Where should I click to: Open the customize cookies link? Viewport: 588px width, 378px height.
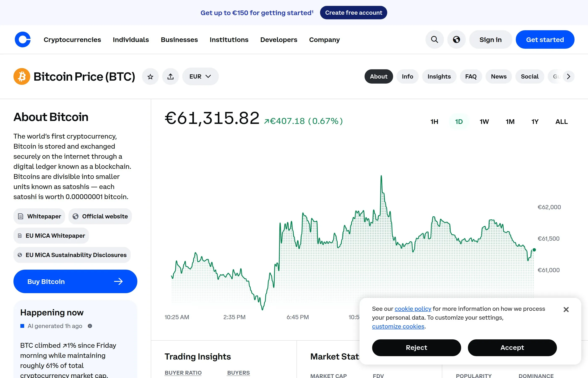(x=398, y=326)
